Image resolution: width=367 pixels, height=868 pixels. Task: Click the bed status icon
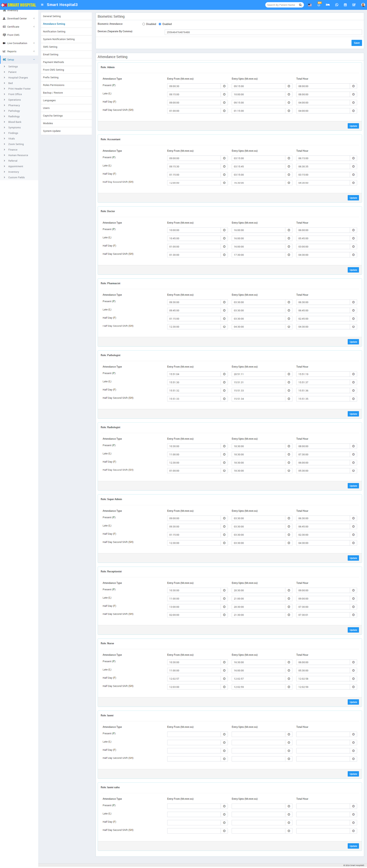click(x=328, y=5)
